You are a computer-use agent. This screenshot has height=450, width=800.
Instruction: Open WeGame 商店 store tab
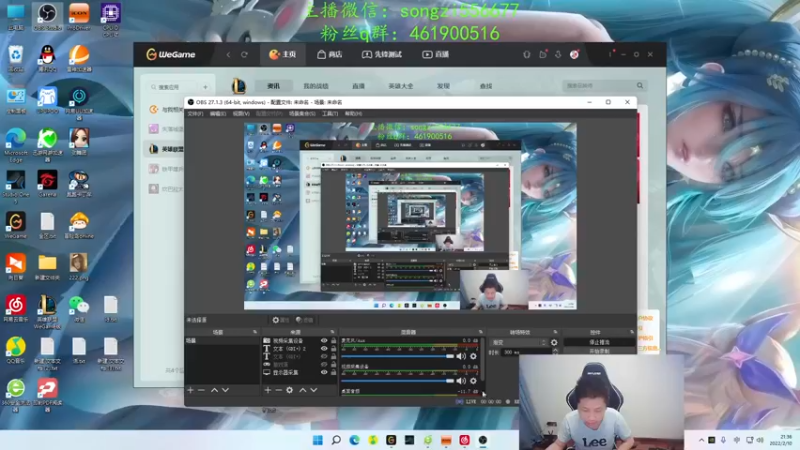point(330,54)
